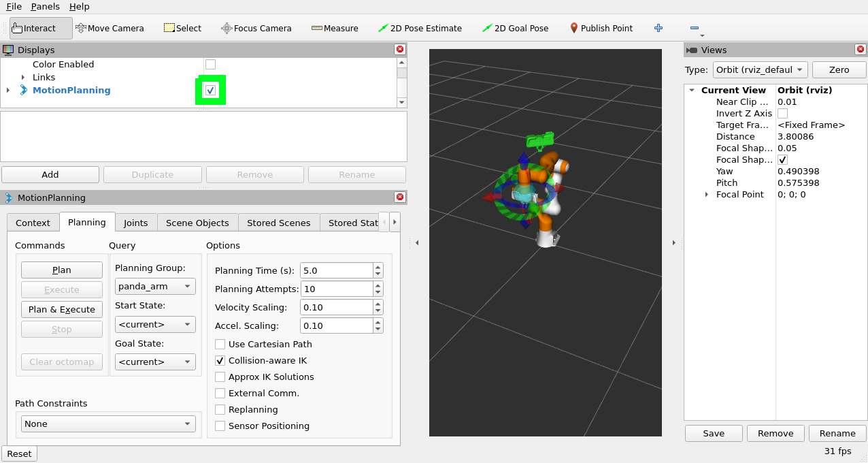
Task: Open the Planning Group dropdown
Action: (155, 286)
